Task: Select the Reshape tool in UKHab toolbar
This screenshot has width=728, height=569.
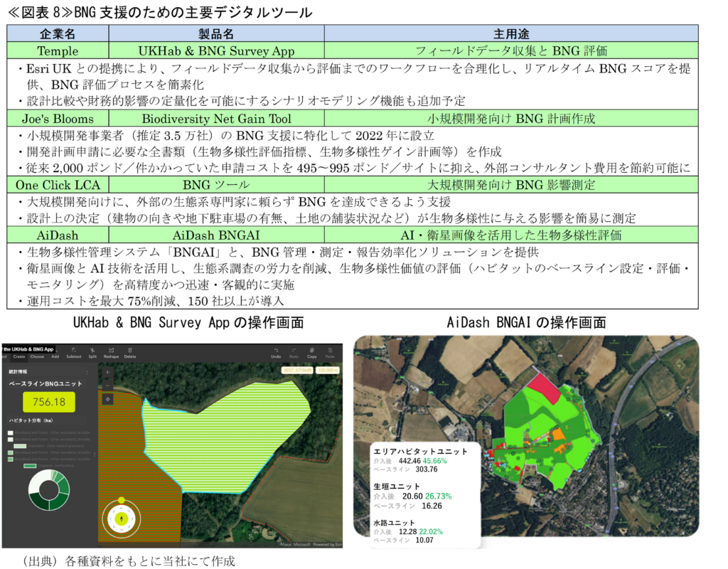Action: pyautogui.click(x=111, y=353)
